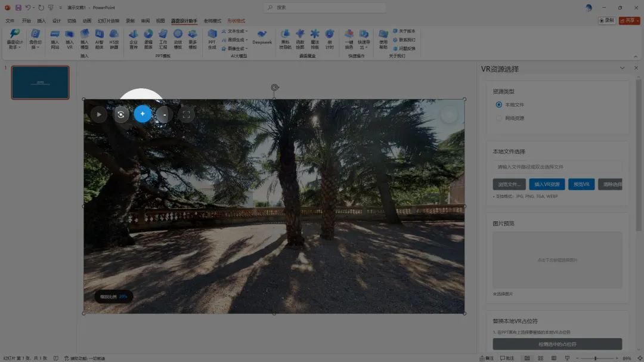The height and width of the screenshot is (362, 644).
Task: Click the play button on VR image
Action: tap(99, 115)
